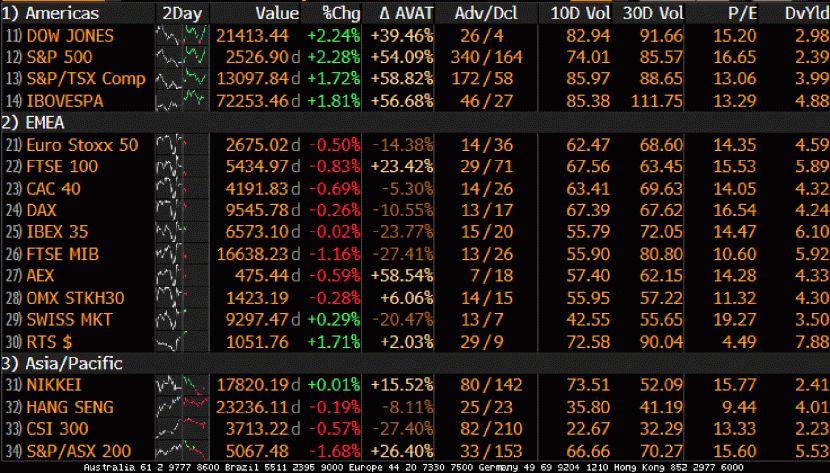Open the IBOVESPA 2Day sparkline chart
830x473 pixels.
pyautogui.click(x=182, y=101)
